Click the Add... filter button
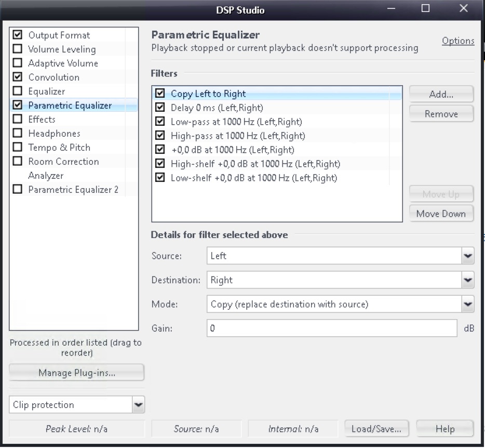This screenshot has height=448, width=485. 441,94
